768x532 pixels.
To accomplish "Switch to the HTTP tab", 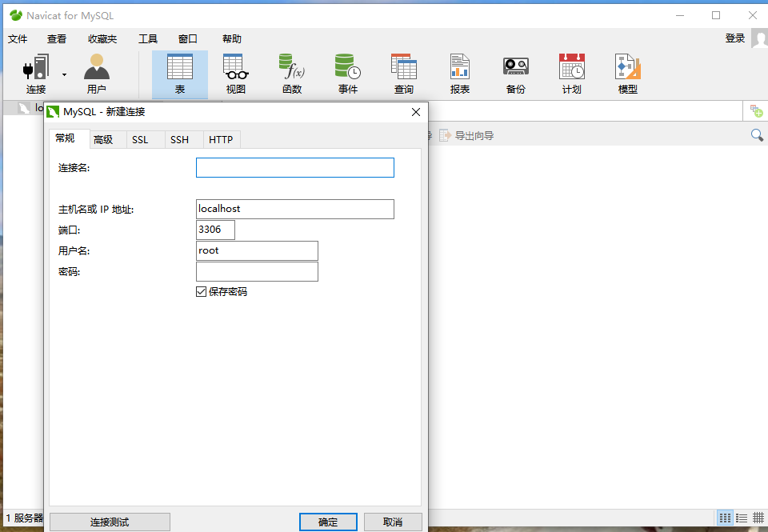I will pyautogui.click(x=221, y=140).
